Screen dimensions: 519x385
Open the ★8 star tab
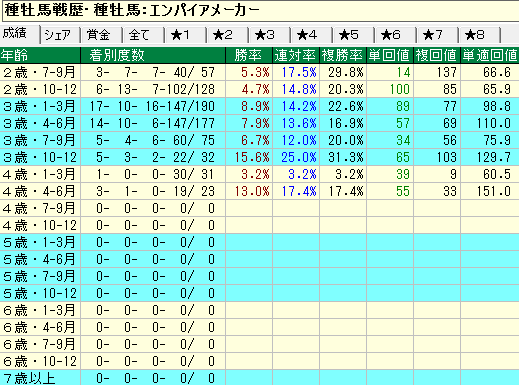click(x=480, y=35)
